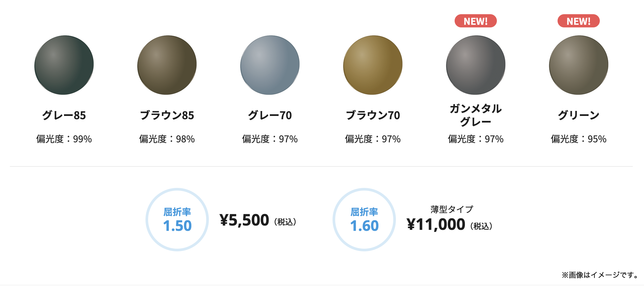Click the 薄型タイプ label
Screen dimensions: 644x286
[452, 209]
